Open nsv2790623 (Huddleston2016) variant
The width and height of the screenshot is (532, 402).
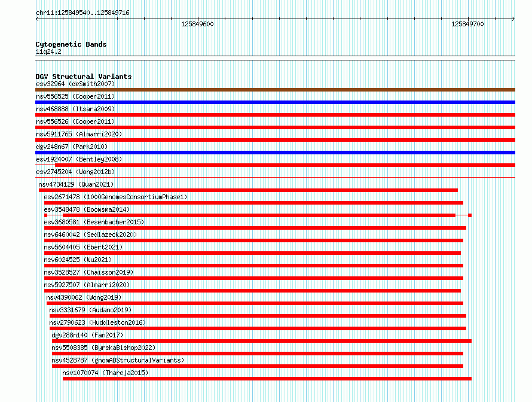tap(97, 322)
